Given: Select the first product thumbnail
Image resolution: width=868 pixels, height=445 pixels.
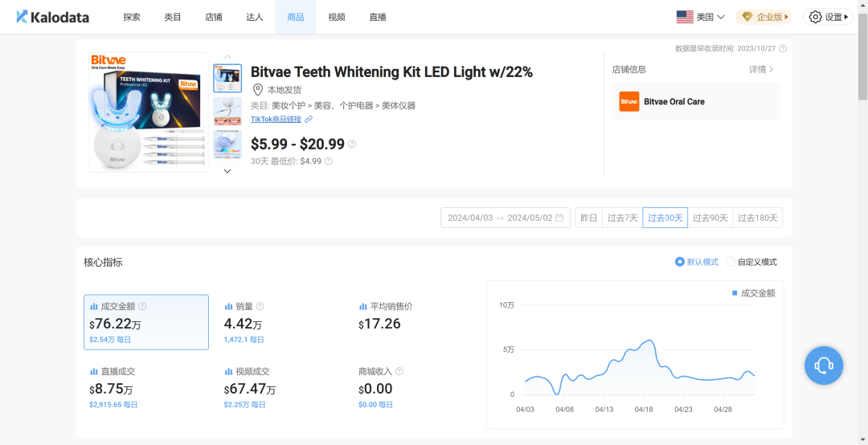Looking at the screenshot, I should [x=227, y=78].
